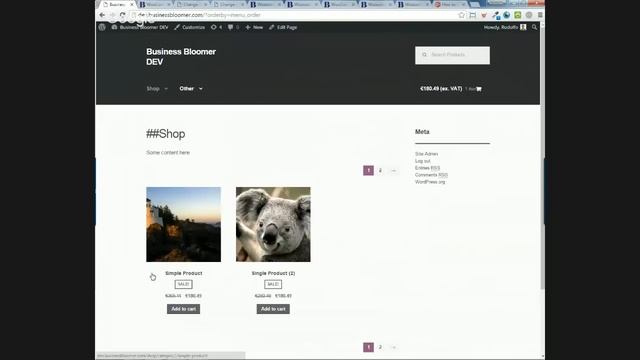640x360 pixels.
Task: Open comments bubble in the admin bar
Action: (233, 27)
